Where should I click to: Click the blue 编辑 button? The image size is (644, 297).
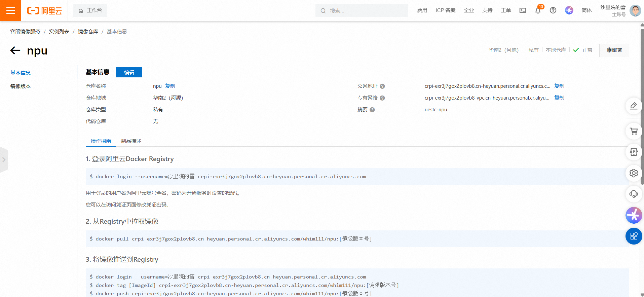click(x=129, y=72)
